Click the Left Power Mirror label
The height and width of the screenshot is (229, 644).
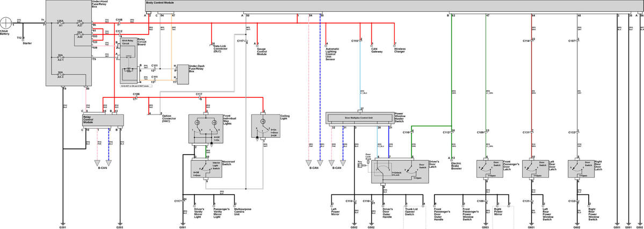[x=336, y=212]
